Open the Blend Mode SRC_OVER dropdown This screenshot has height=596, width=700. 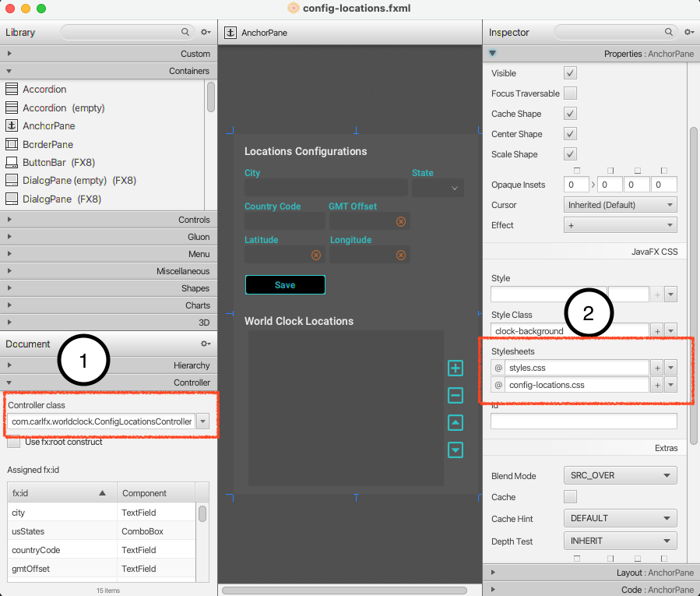click(x=620, y=475)
